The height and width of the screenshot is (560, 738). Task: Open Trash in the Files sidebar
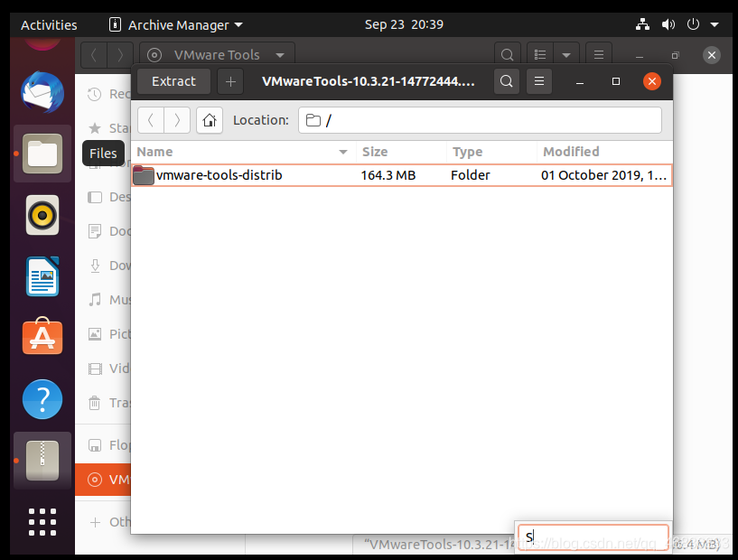coord(104,404)
